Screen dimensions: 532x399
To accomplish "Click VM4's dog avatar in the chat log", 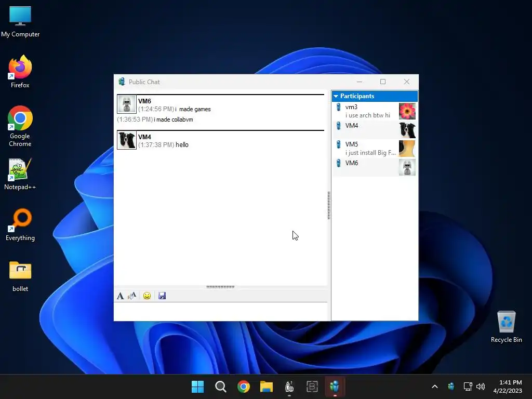I will [127, 140].
